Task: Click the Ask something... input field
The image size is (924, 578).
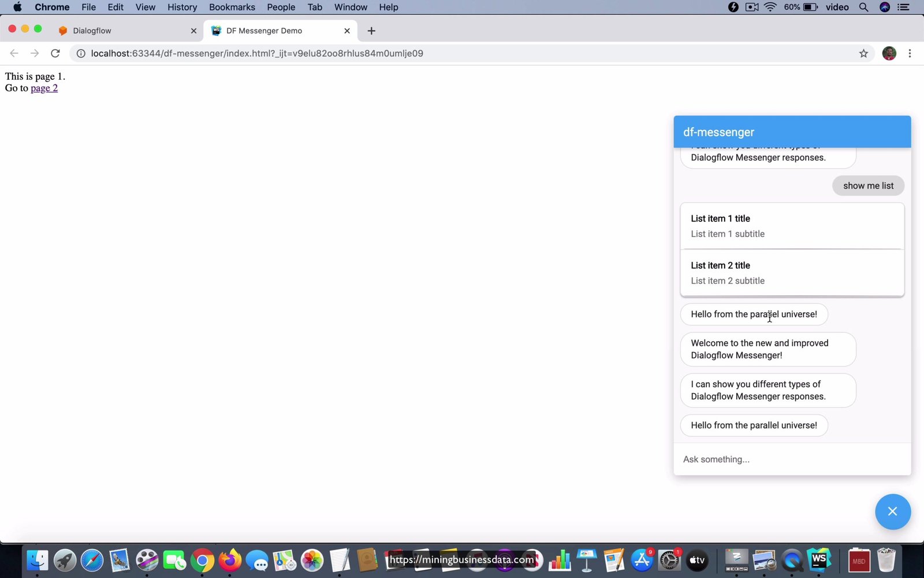Action: click(792, 460)
